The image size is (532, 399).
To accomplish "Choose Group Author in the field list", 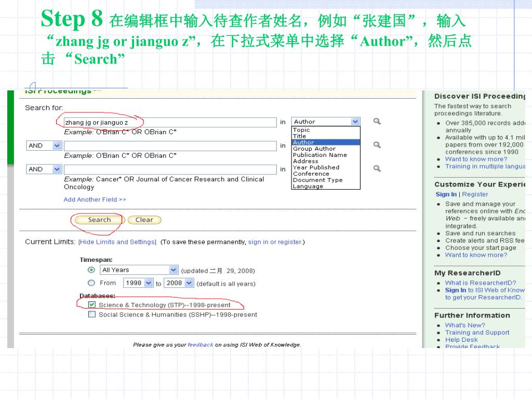I will 326,149.
